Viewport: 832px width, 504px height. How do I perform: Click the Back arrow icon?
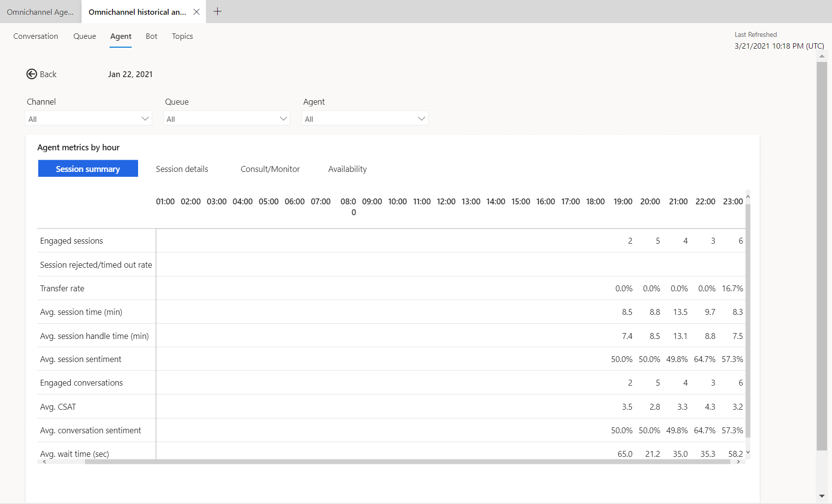tap(31, 74)
